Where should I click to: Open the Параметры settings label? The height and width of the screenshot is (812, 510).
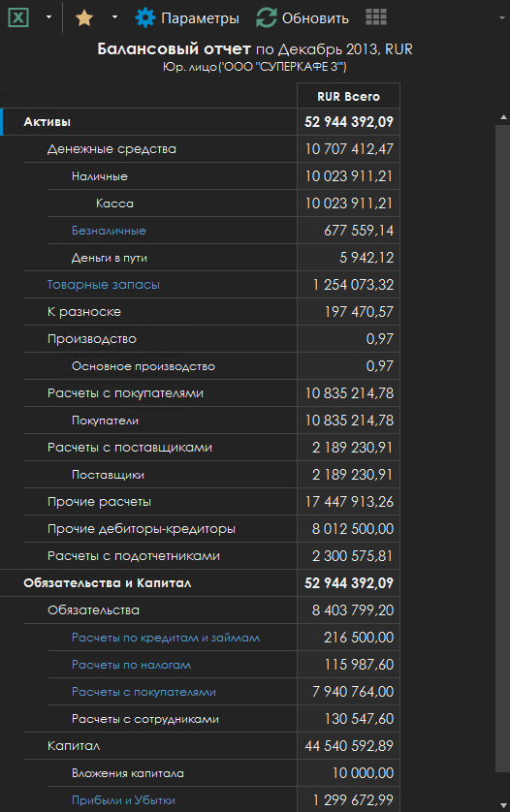click(x=200, y=18)
